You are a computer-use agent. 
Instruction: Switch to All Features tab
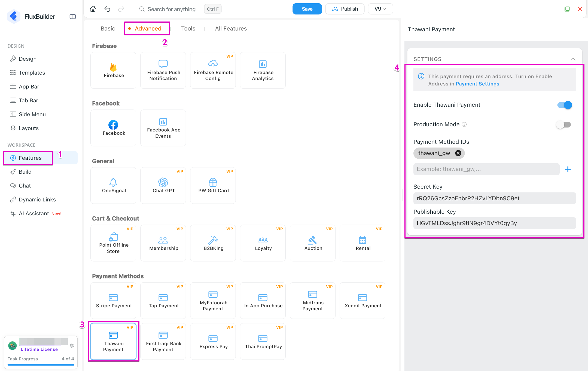pyautogui.click(x=231, y=29)
